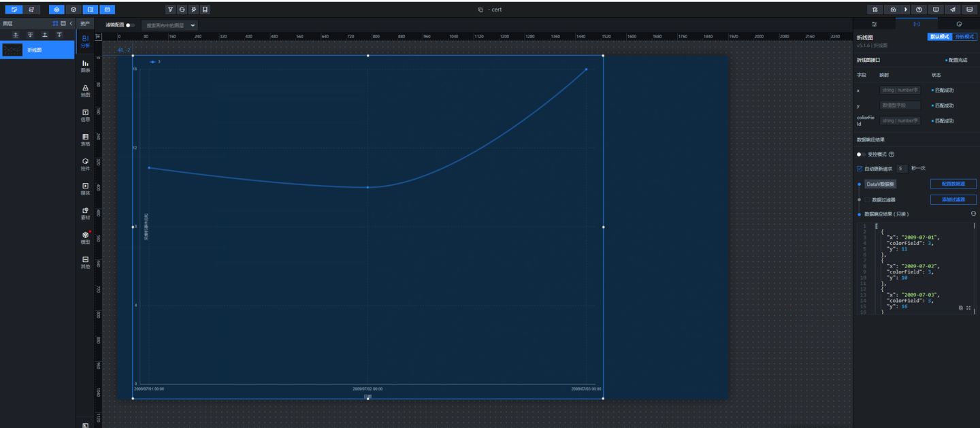980x428 pixels.
Task: Click the last icon in top-right toolbar
Action: pyautogui.click(x=970, y=10)
